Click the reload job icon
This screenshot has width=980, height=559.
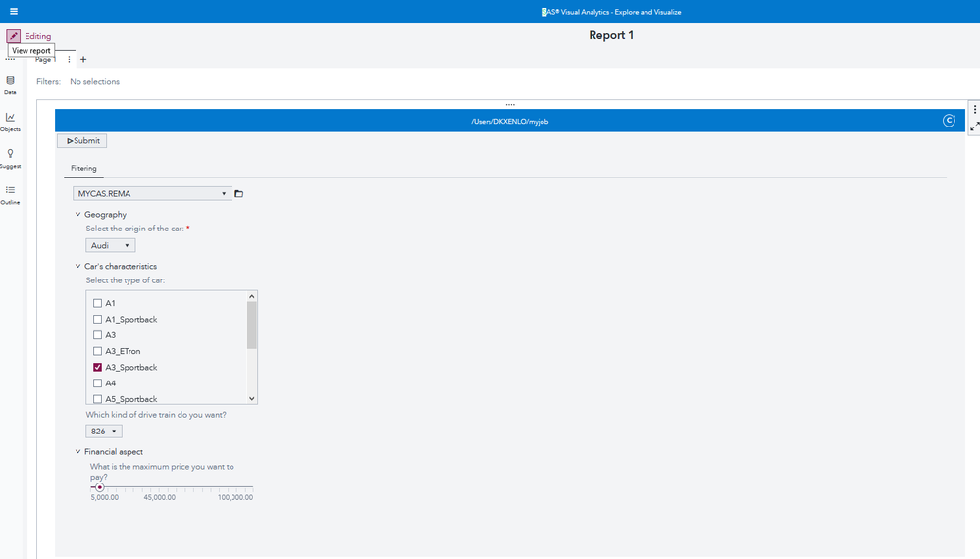coord(949,121)
